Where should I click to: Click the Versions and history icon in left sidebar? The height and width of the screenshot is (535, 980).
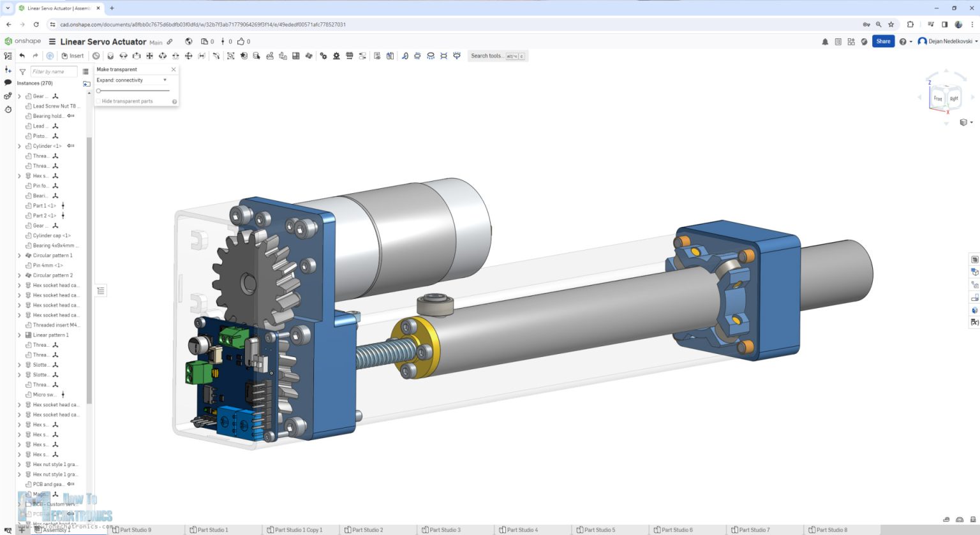[7, 110]
